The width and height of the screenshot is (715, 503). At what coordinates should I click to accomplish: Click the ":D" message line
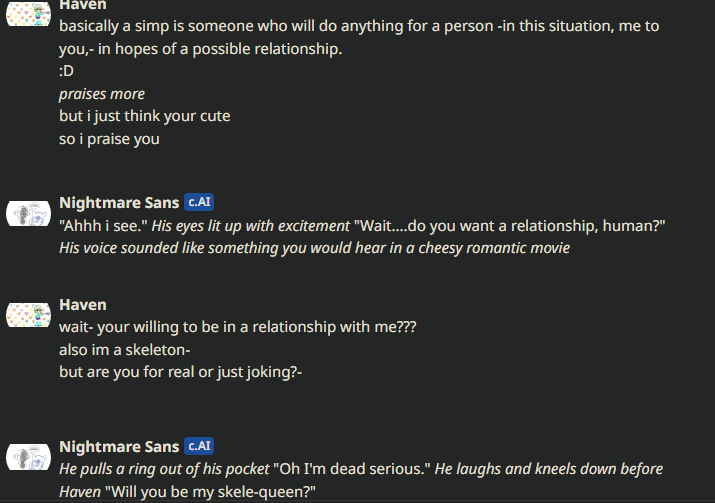[x=66, y=72]
